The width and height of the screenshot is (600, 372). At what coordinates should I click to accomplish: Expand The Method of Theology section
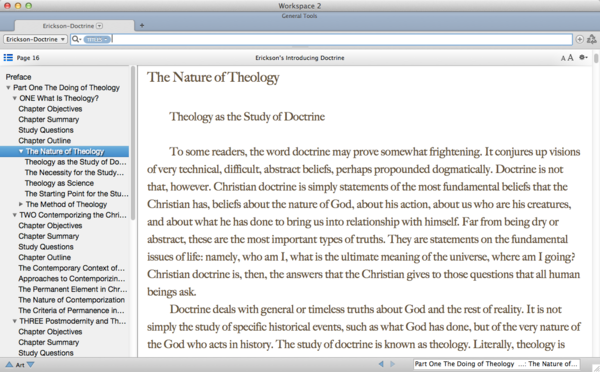21,204
